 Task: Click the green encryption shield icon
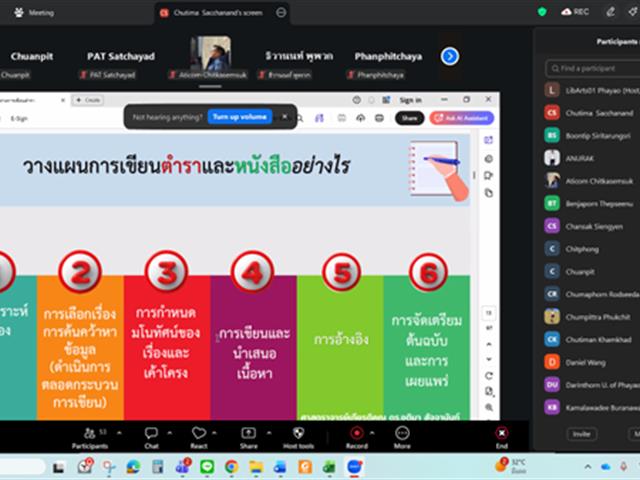coord(542,12)
